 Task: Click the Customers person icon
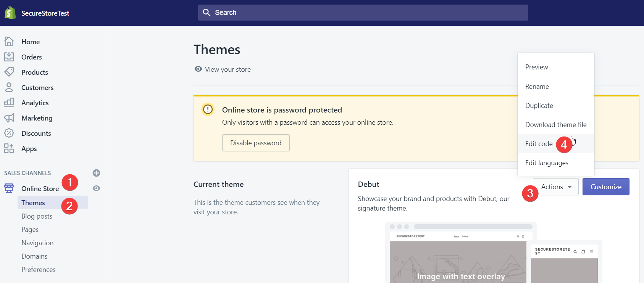(x=9, y=87)
